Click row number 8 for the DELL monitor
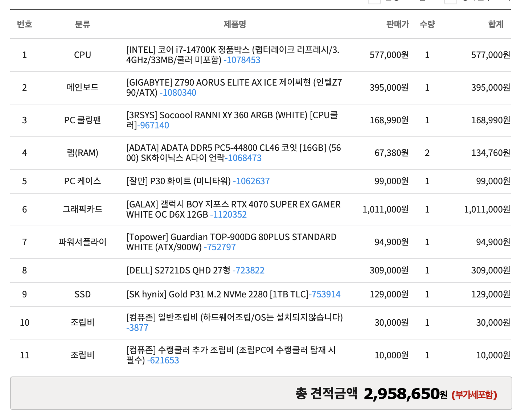This screenshot has width=529, height=420. tap(25, 271)
